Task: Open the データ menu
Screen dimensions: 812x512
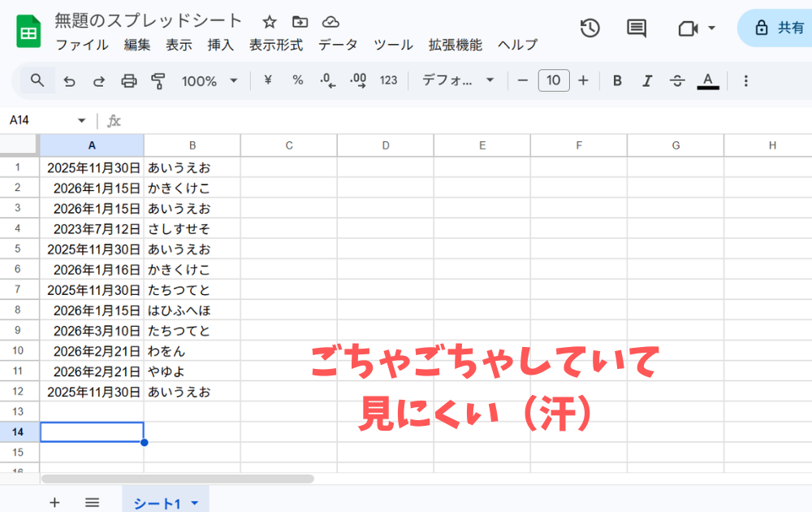Action: point(338,45)
